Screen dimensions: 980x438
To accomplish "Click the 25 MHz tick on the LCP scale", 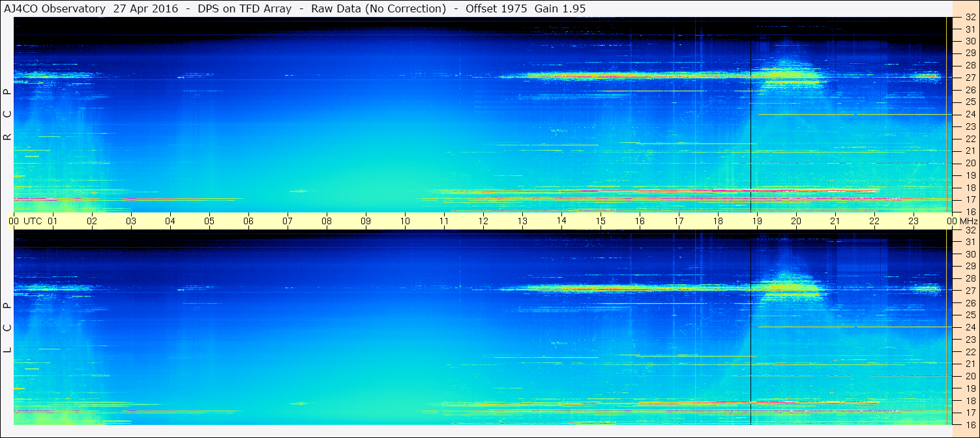I will [x=970, y=315].
